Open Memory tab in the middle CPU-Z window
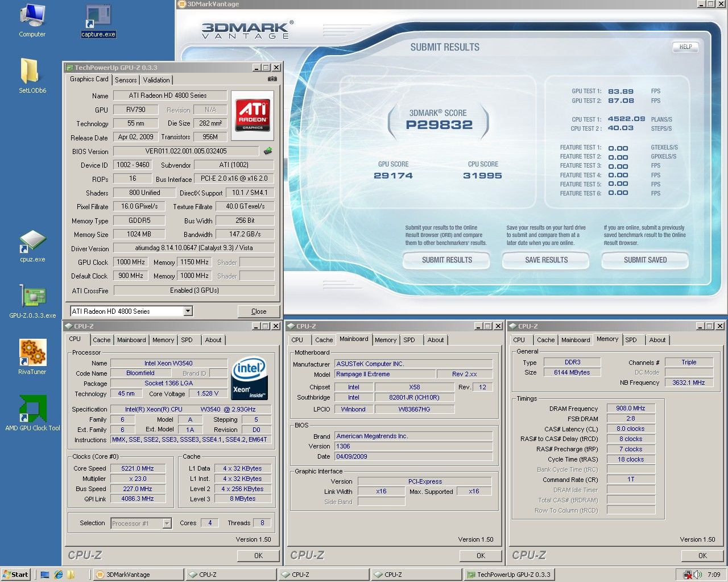This screenshot has width=728, height=582. (385, 340)
